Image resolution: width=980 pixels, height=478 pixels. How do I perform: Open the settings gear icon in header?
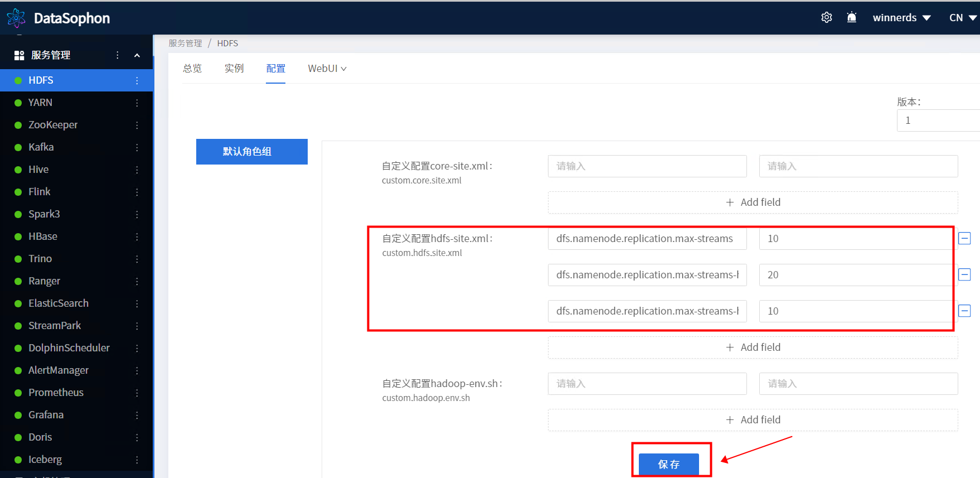click(x=827, y=17)
